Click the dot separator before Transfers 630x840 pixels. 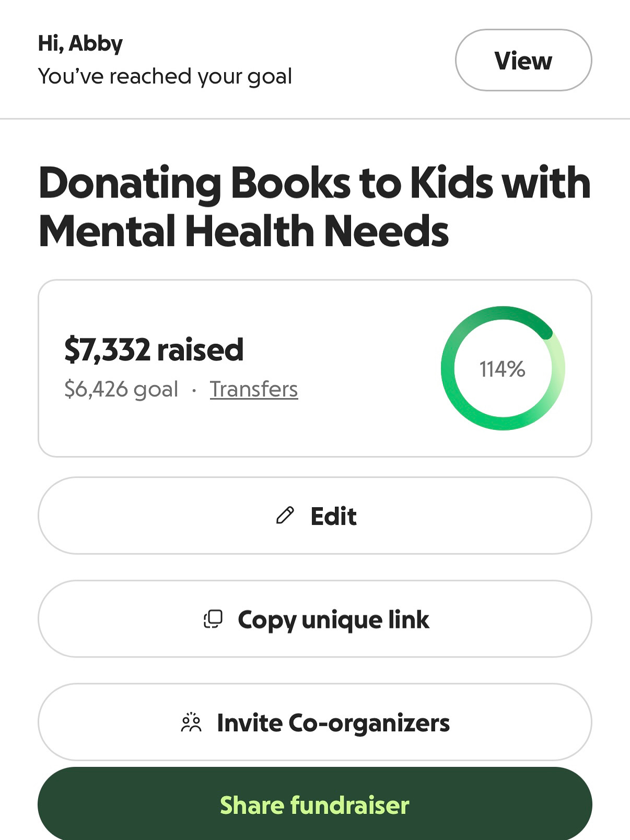tap(194, 390)
